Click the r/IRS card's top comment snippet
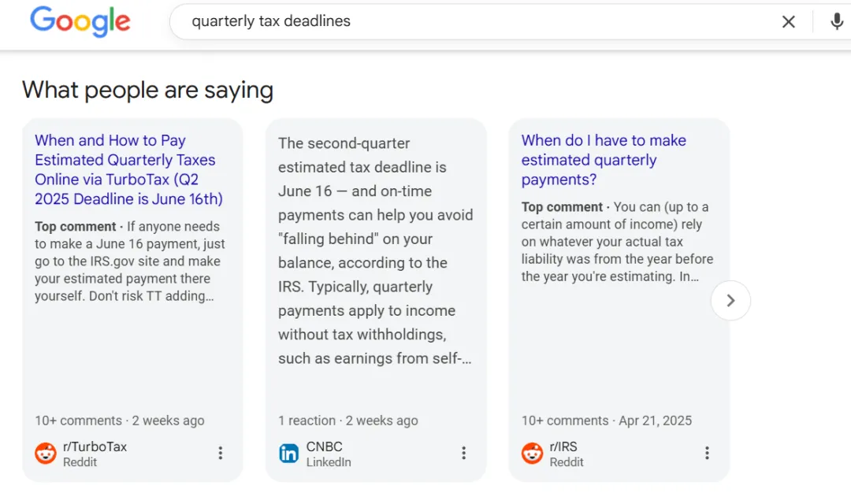 pyautogui.click(x=617, y=242)
